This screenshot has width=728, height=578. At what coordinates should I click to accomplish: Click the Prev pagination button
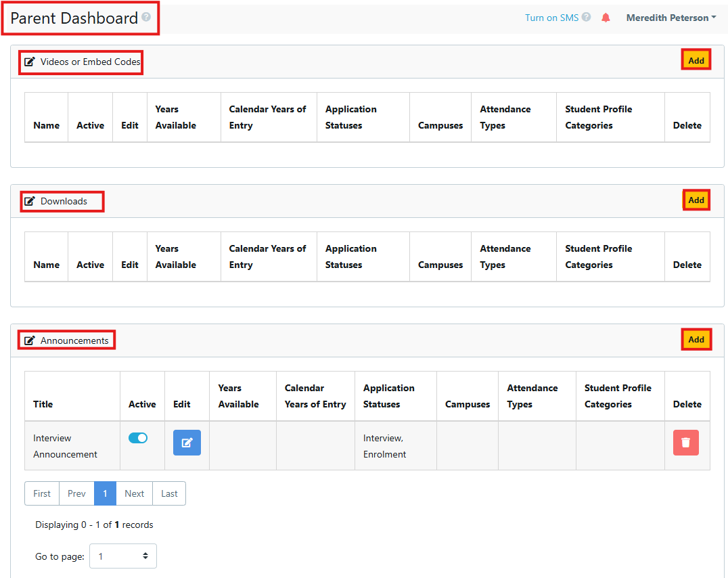pos(76,493)
